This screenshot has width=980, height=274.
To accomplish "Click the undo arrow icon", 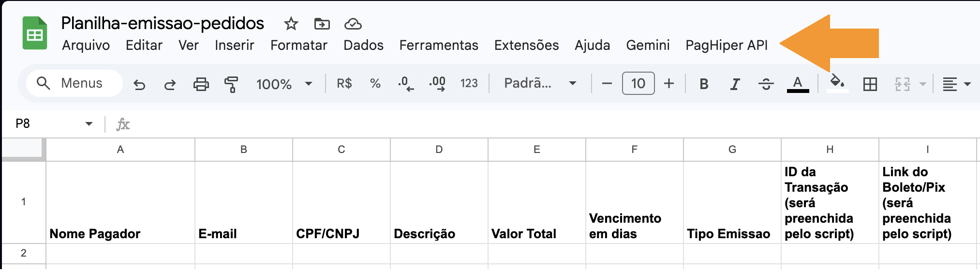I will (x=139, y=84).
